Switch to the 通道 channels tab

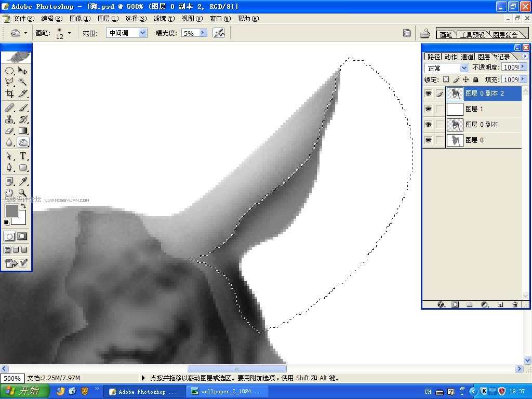pos(467,57)
